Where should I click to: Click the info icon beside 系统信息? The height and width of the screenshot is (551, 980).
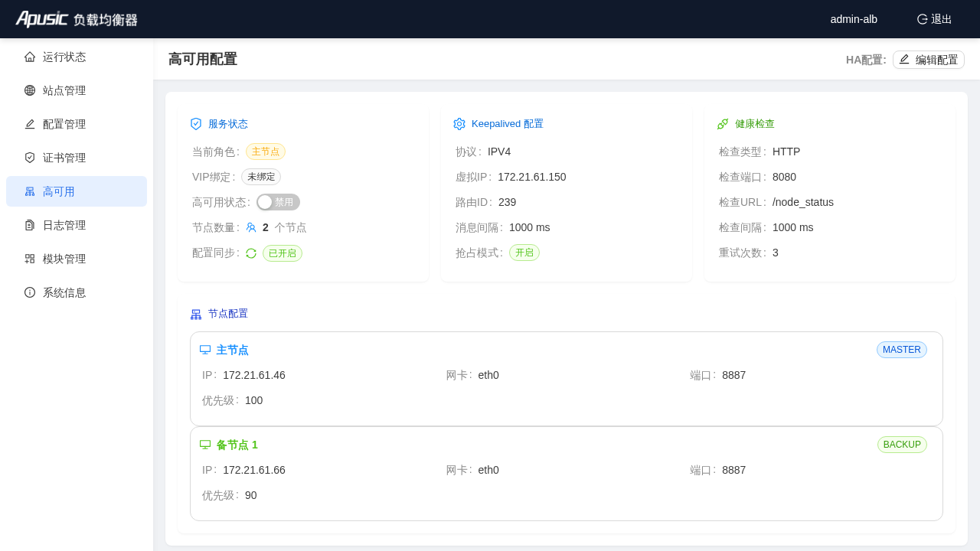click(30, 292)
